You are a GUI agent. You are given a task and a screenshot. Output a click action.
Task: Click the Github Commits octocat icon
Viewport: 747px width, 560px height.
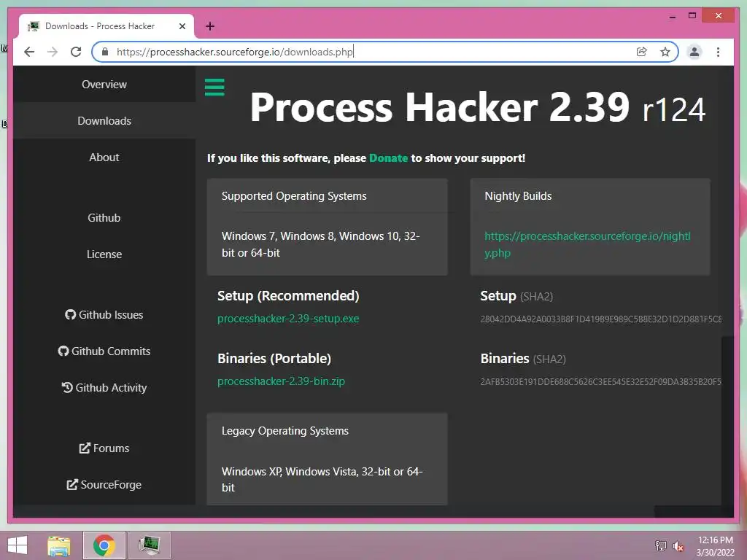click(x=63, y=351)
